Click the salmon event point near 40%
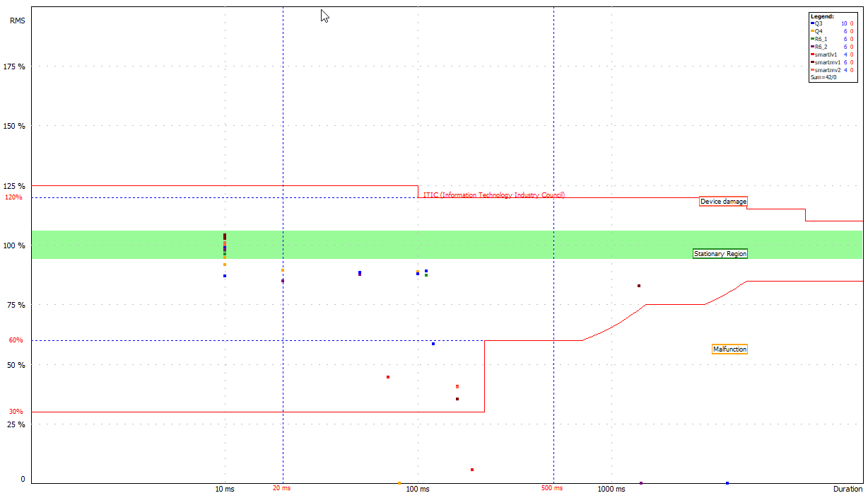This screenshot has width=868, height=498. click(457, 386)
